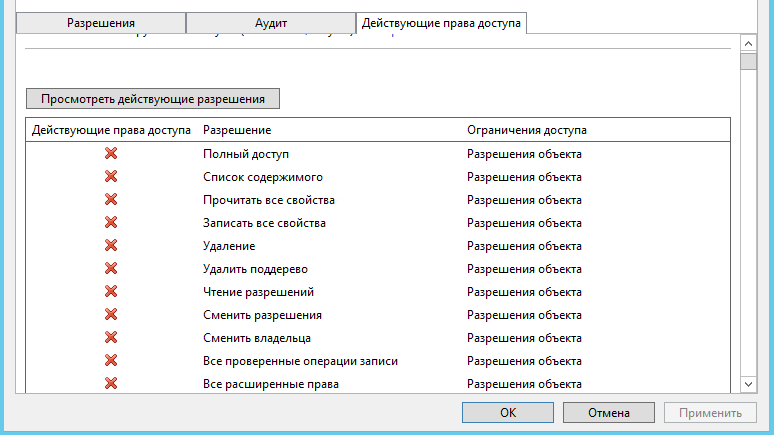Select the Прочитать все свойства text

click(269, 200)
